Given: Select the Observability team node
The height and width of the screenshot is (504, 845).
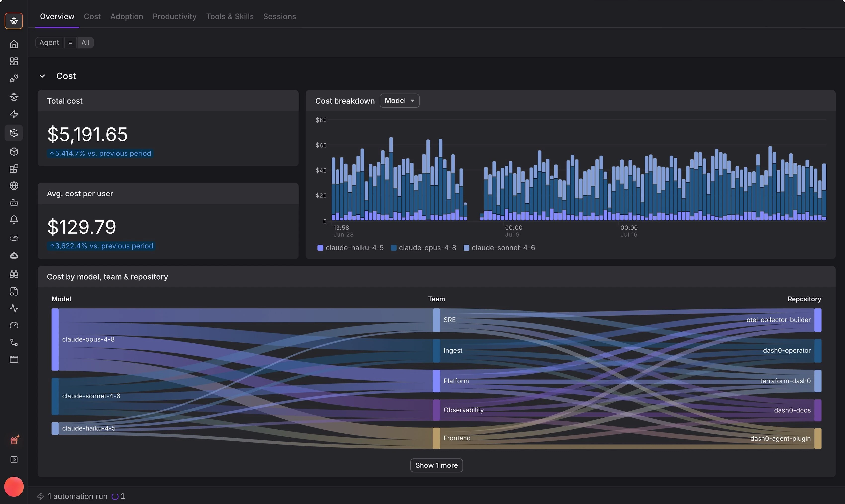Looking at the screenshot, I should pos(436,410).
